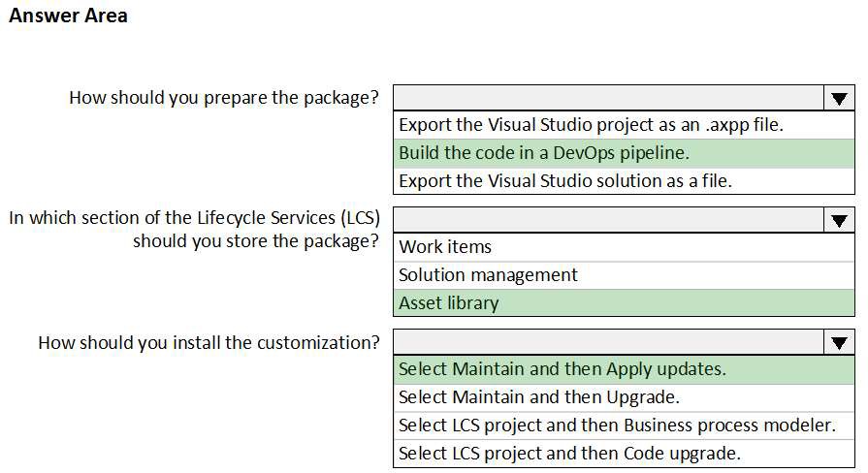
Task: Open the LCS section dropdown arrow
Action: tap(838, 220)
